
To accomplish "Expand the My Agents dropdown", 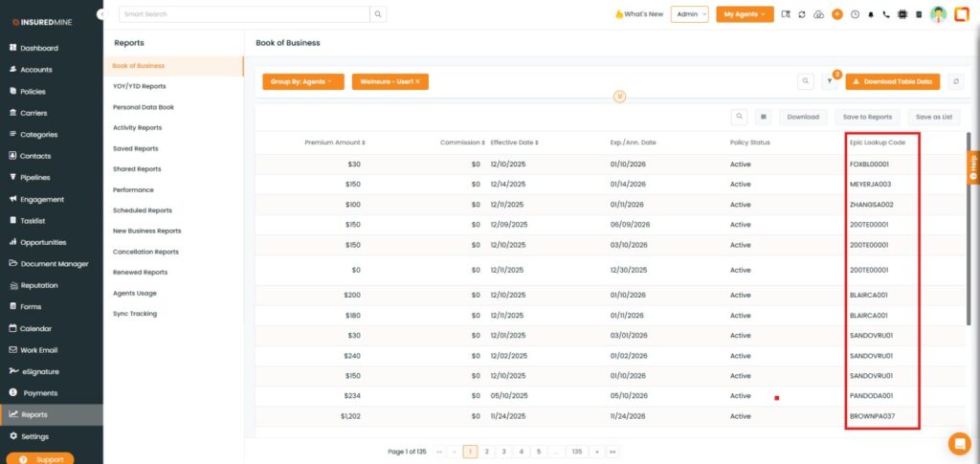I will coord(745,14).
